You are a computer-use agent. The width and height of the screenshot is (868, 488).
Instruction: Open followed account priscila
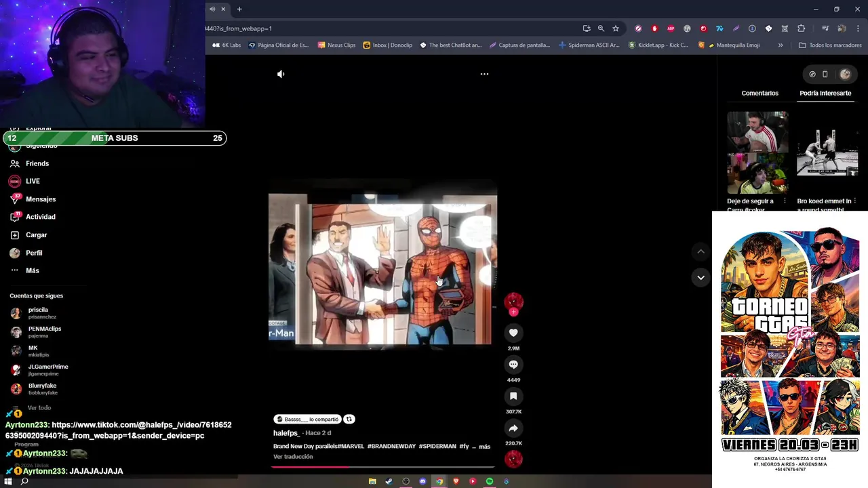coord(38,312)
